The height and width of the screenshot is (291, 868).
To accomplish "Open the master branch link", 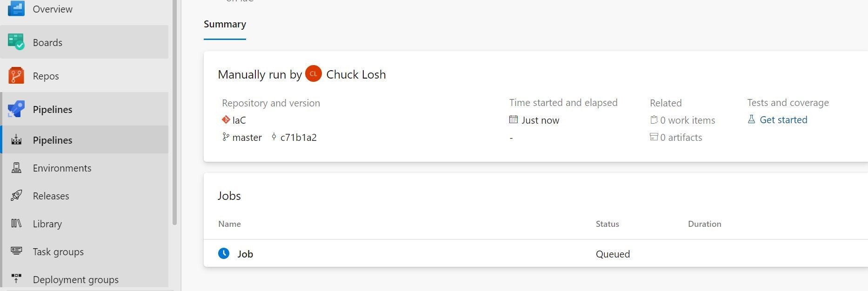I will tap(247, 138).
